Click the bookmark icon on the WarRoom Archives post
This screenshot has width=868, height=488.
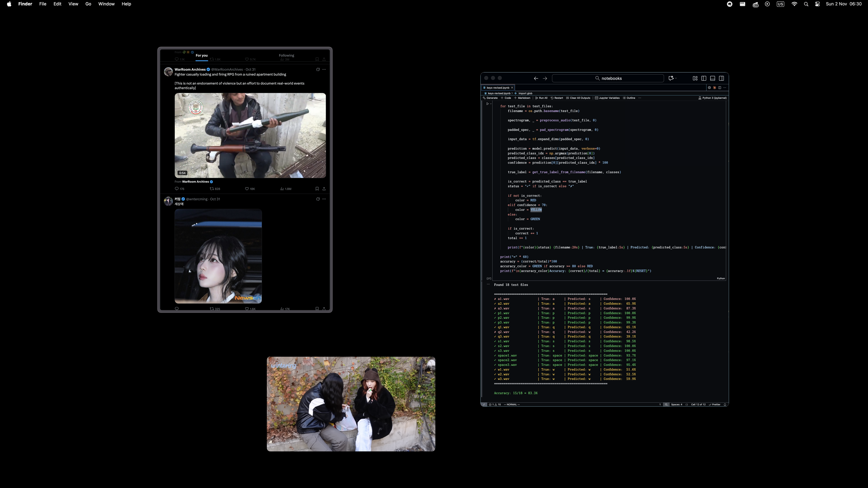pyautogui.click(x=317, y=189)
